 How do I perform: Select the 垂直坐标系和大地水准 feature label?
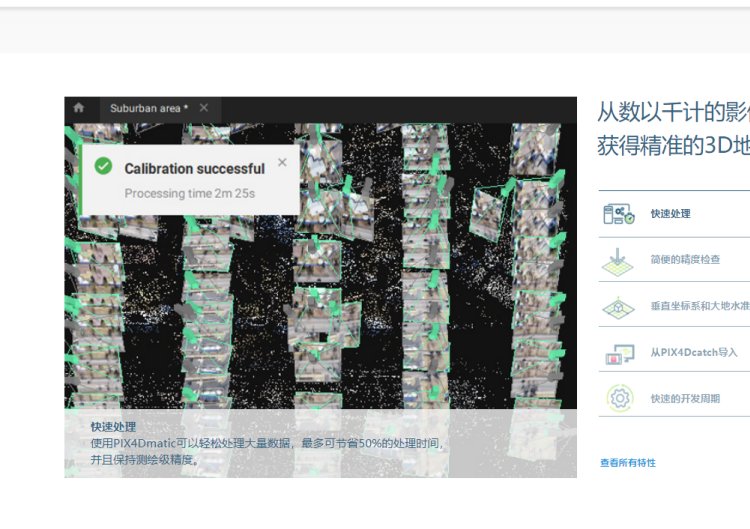coord(699,306)
